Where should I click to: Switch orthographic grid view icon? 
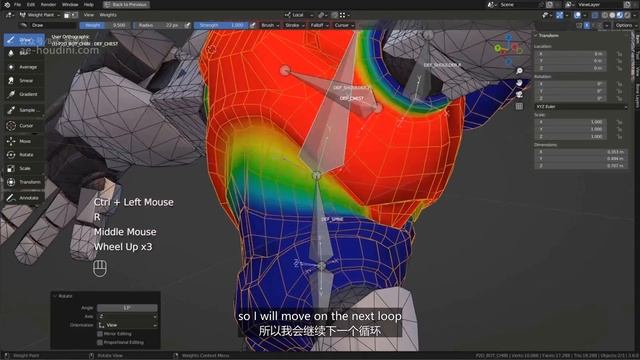pyautogui.click(x=519, y=107)
